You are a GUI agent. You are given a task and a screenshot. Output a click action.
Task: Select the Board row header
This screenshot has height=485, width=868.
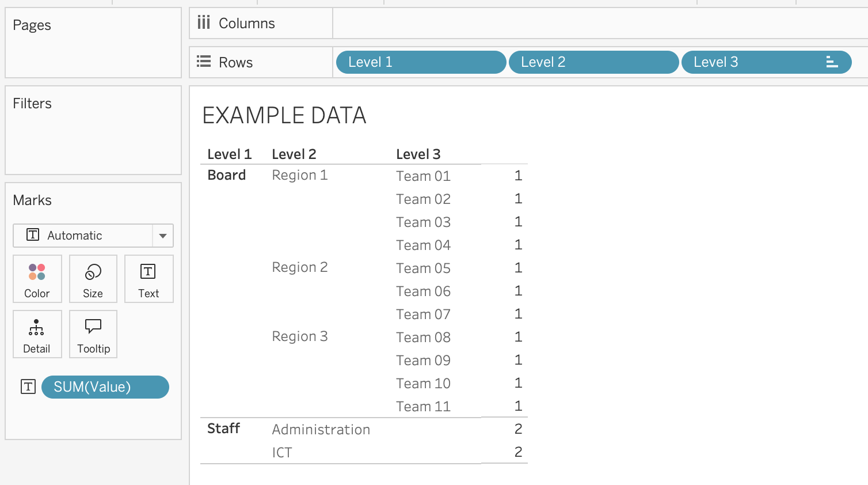click(227, 175)
